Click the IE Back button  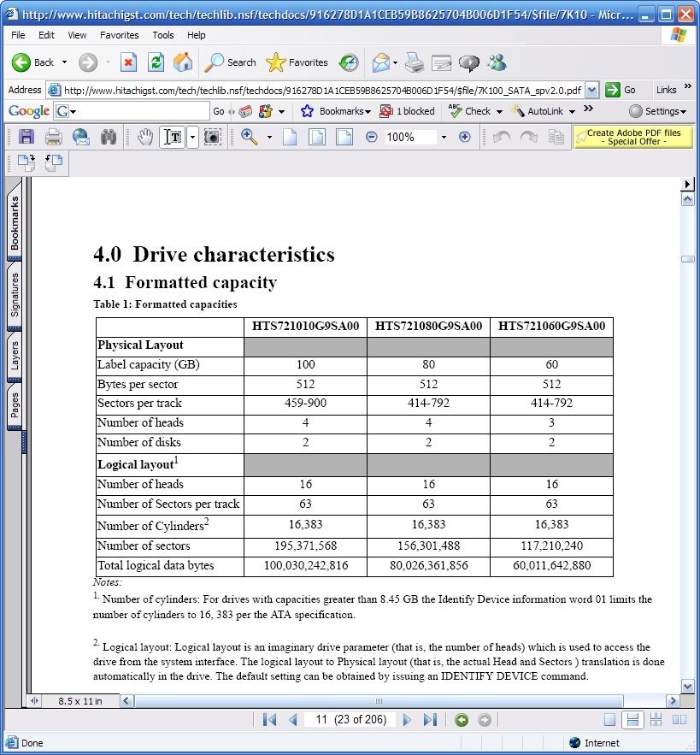click(32, 62)
